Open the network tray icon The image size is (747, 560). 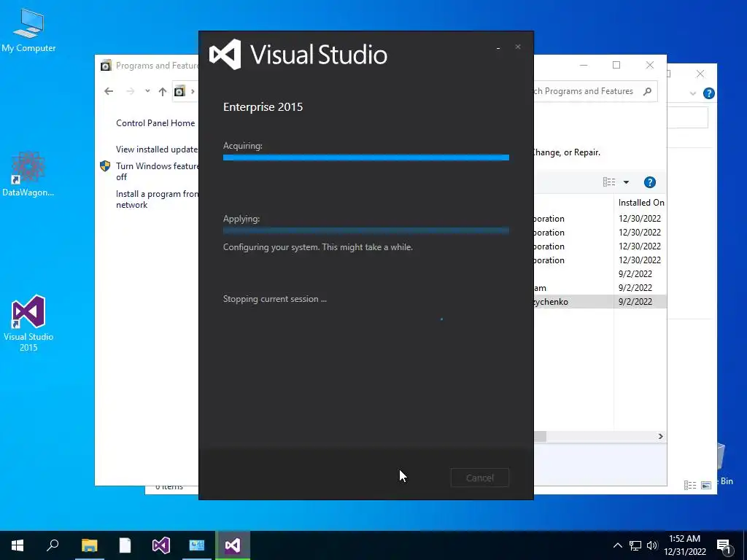[x=635, y=545]
